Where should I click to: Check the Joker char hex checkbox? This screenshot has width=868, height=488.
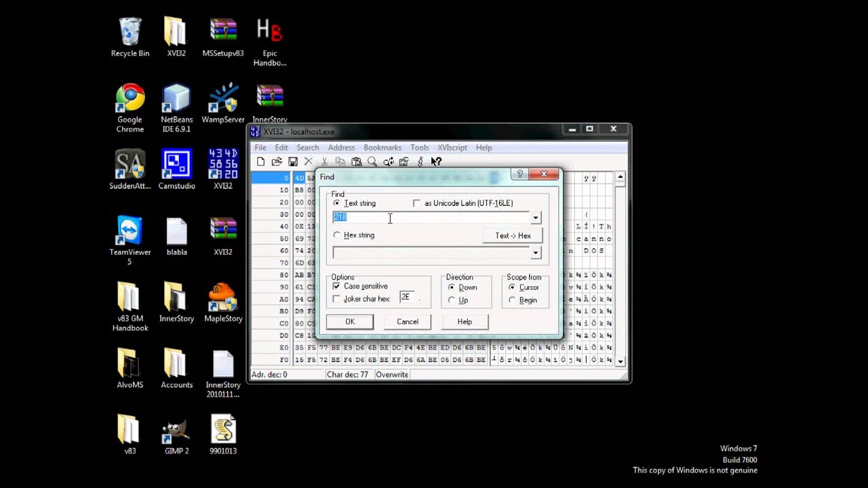coord(337,299)
